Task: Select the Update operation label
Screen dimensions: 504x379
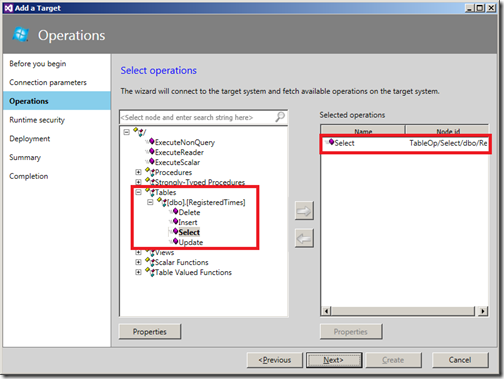Action: (191, 242)
